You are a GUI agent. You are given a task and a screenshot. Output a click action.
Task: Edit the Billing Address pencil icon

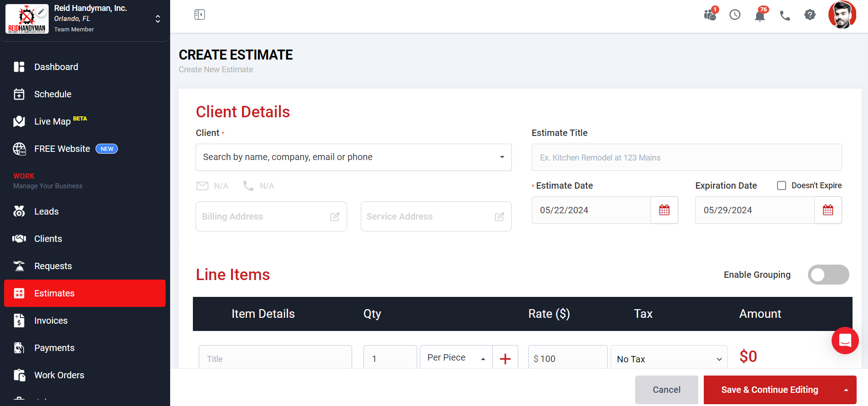coord(335,217)
